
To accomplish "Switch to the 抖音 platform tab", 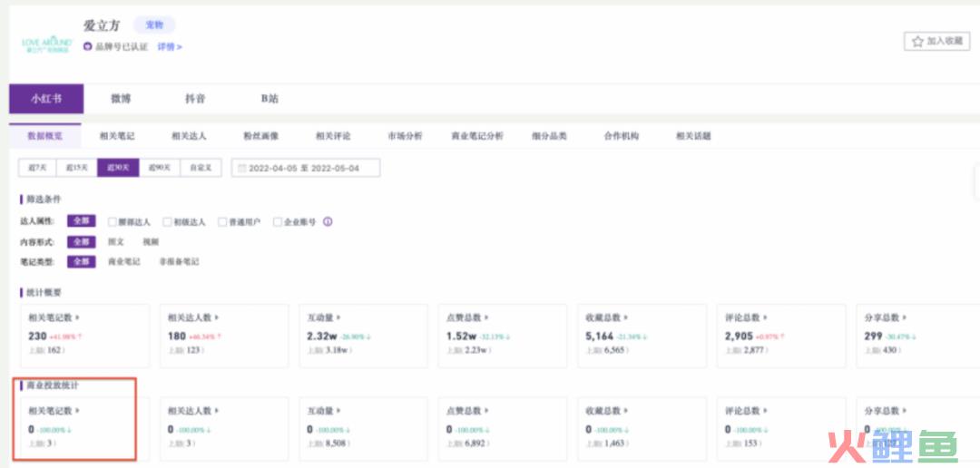I will coord(195,99).
